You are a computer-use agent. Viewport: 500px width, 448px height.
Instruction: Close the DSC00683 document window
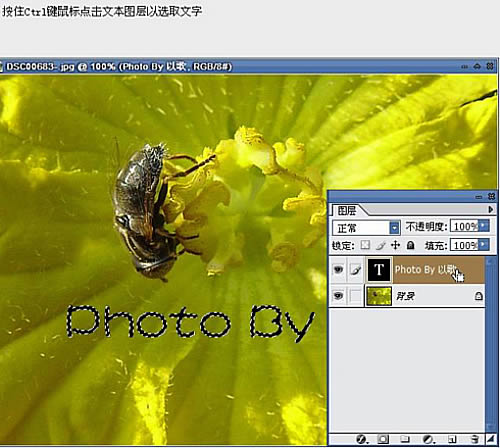(490, 66)
